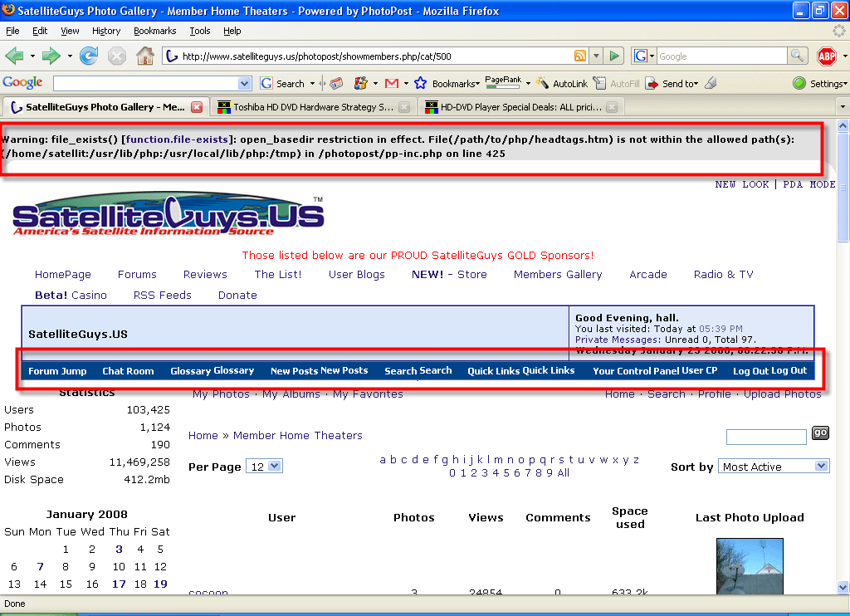Click the colorful toolbar icon left of Gmail icon
850x616 pixels.
pos(360,83)
